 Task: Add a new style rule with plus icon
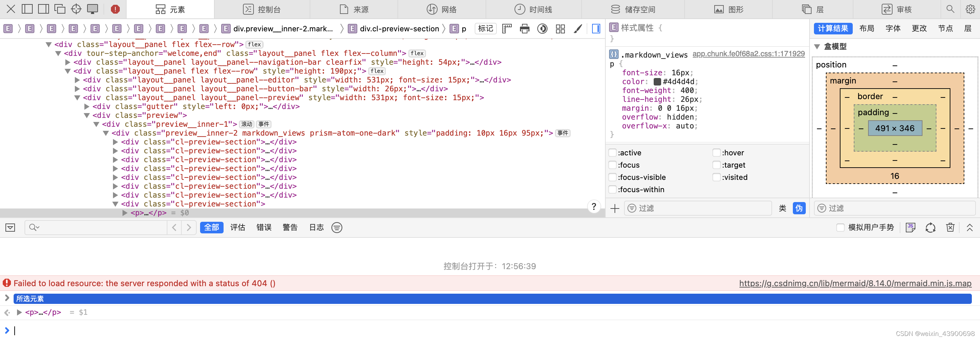click(615, 208)
